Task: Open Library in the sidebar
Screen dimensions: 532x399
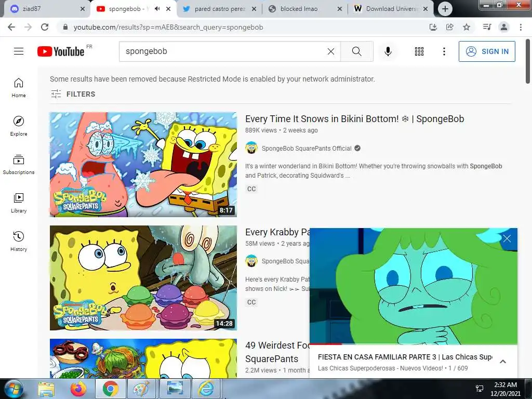Action: (x=19, y=203)
